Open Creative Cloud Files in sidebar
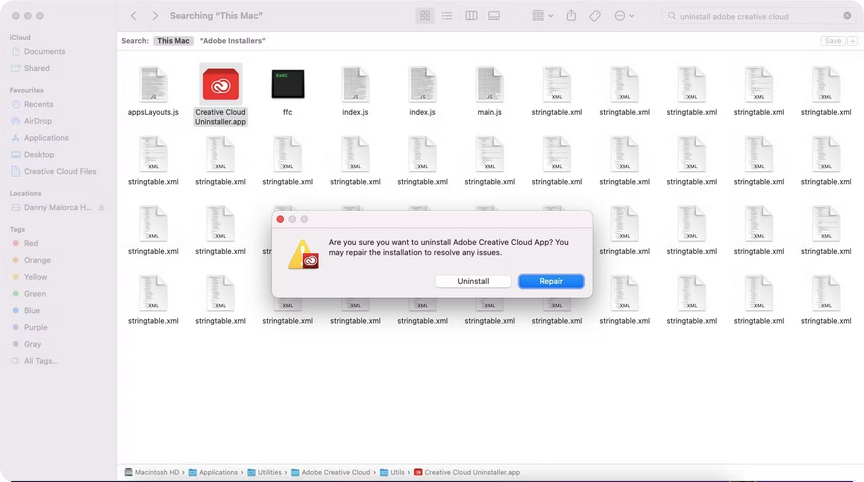The image size is (864, 482). click(60, 171)
